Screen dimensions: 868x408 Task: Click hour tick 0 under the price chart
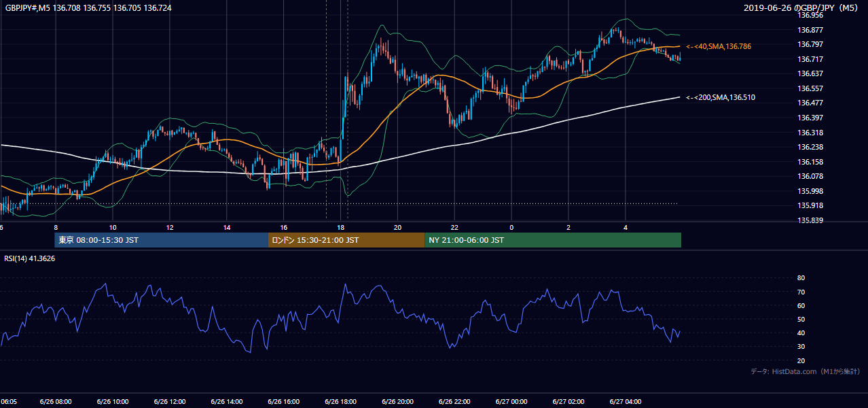click(x=511, y=227)
